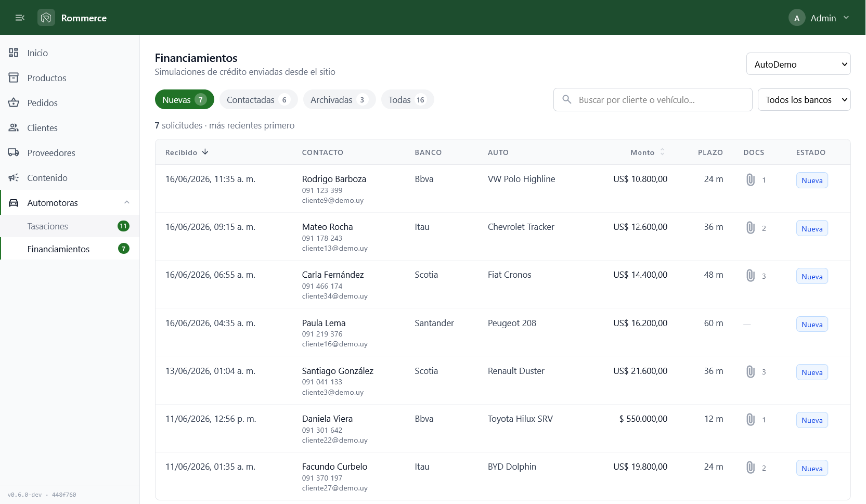Click the Santander bank cell
The width and height of the screenshot is (866, 504).
(434, 323)
